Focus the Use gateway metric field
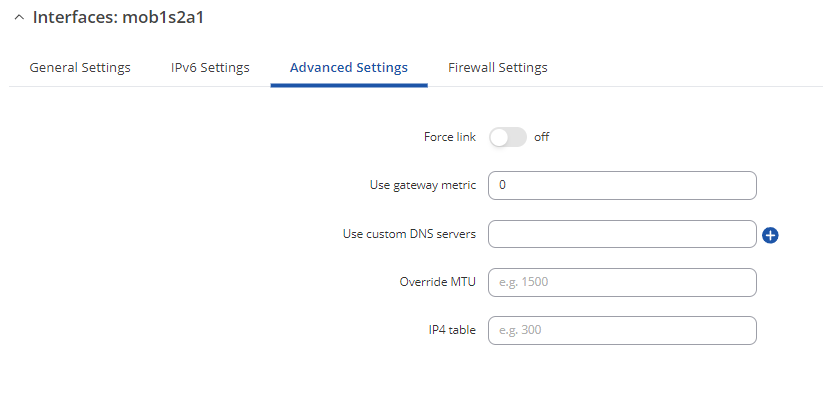 (x=622, y=185)
